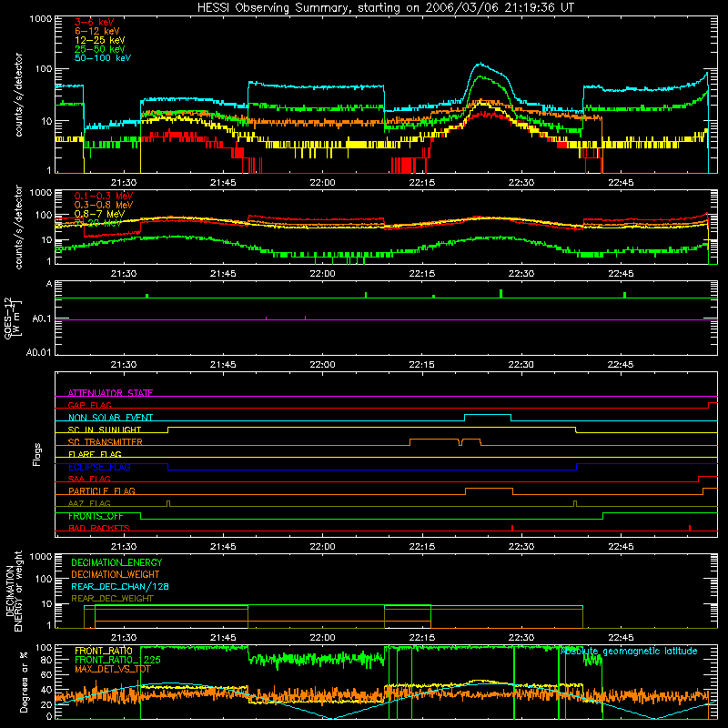Screen dimensions: 728x728
Task: Click the red '3-6 keV' legend label
Action: 94,22
